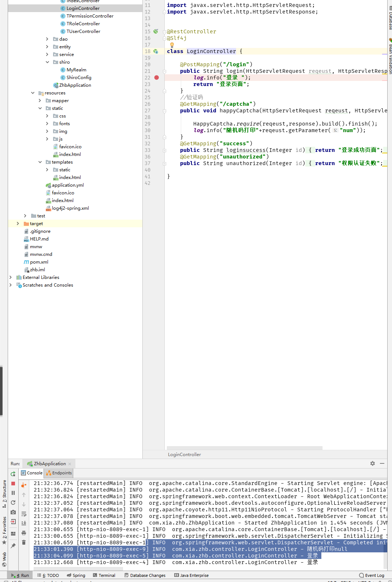
Task: Print the console output
Action: coord(24,533)
